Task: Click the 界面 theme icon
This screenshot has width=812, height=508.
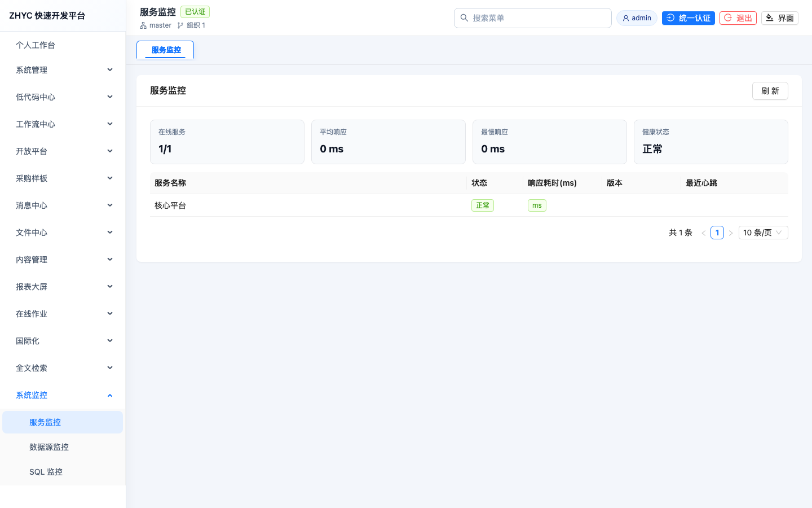Action: click(x=770, y=18)
